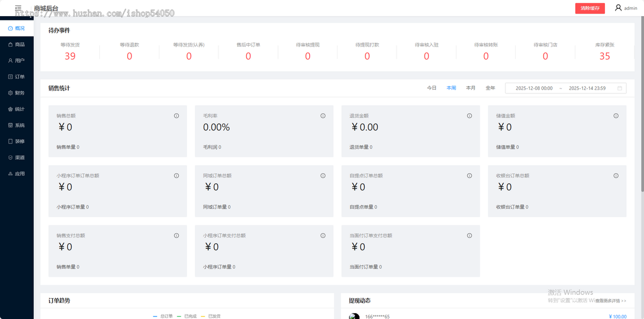The height and width of the screenshot is (319, 644).
Task: Click the info icon on 销售总额 card
Action: [177, 116]
